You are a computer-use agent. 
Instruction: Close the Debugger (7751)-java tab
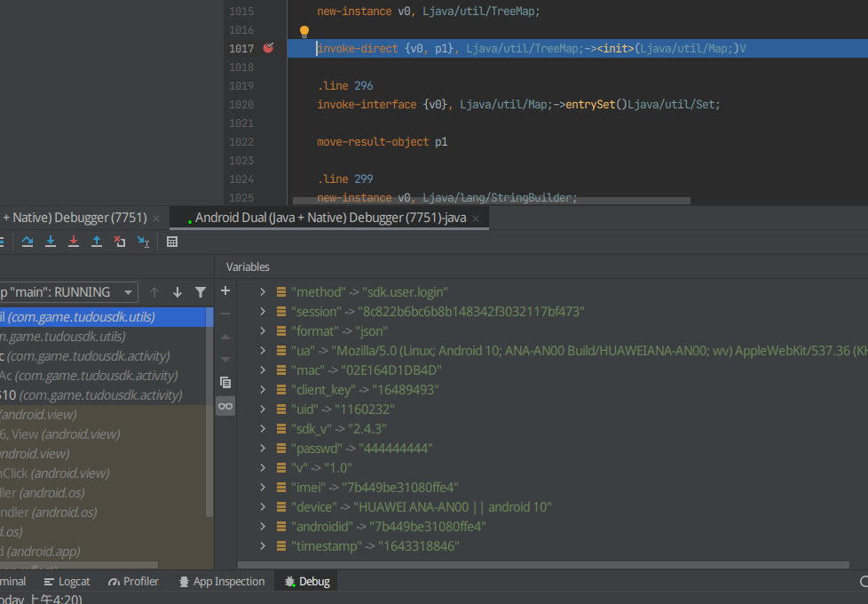pyautogui.click(x=476, y=219)
